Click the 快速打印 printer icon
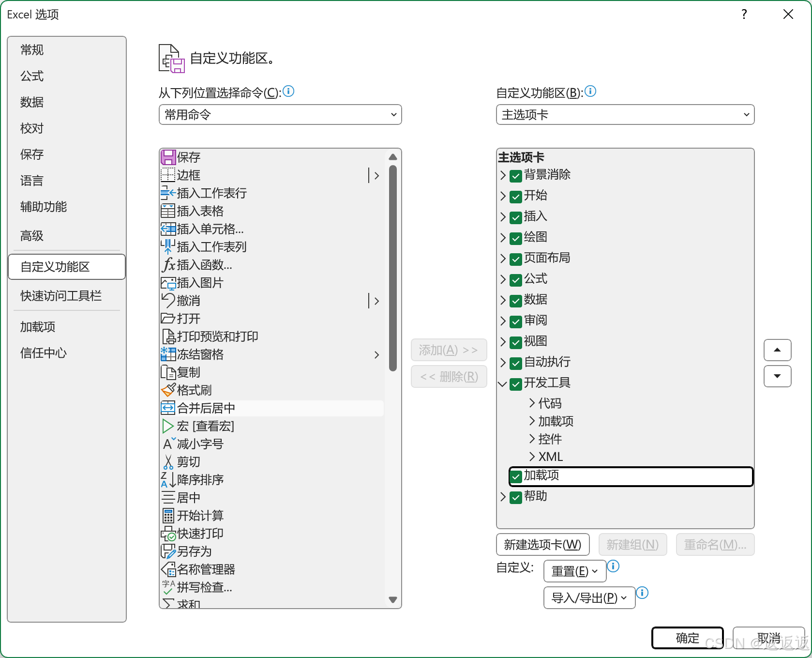Viewport: 812px width, 658px height. point(168,533)
